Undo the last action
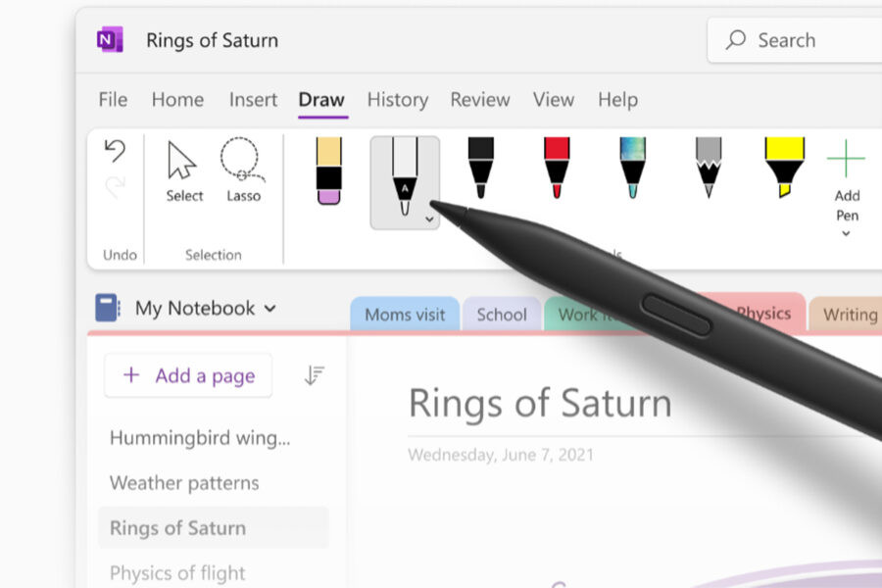 pos(115,151)
